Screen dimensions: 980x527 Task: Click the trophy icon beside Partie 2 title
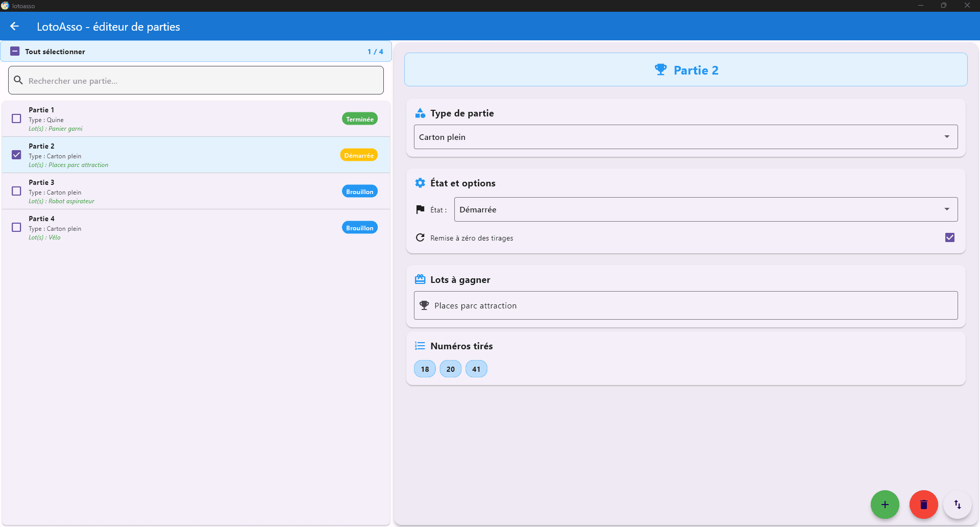coord(660,70)
